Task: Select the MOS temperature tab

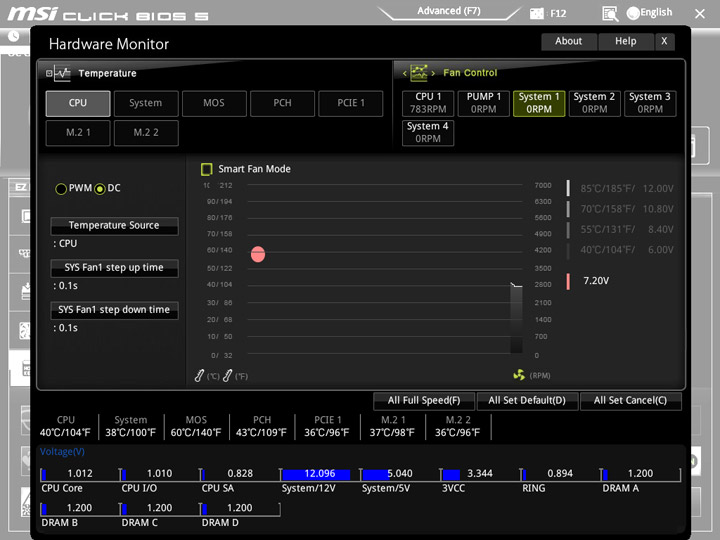Action: point(214,103)
